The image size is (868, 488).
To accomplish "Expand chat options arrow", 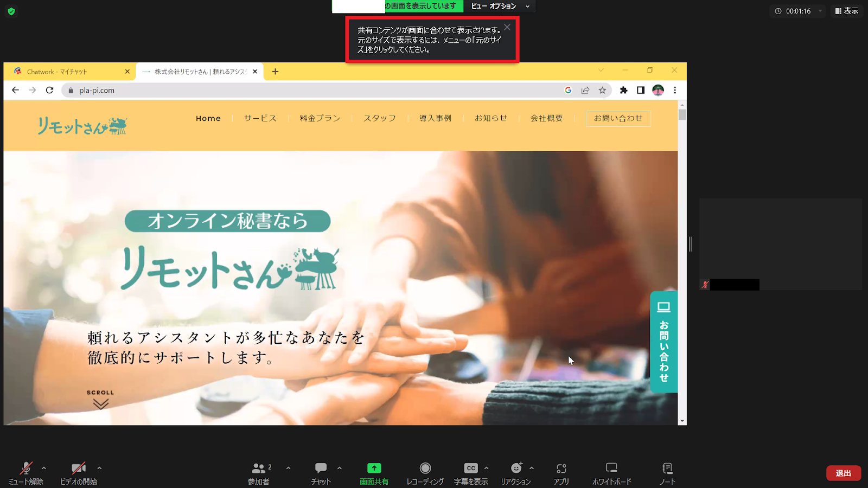I will coord(339,467).
